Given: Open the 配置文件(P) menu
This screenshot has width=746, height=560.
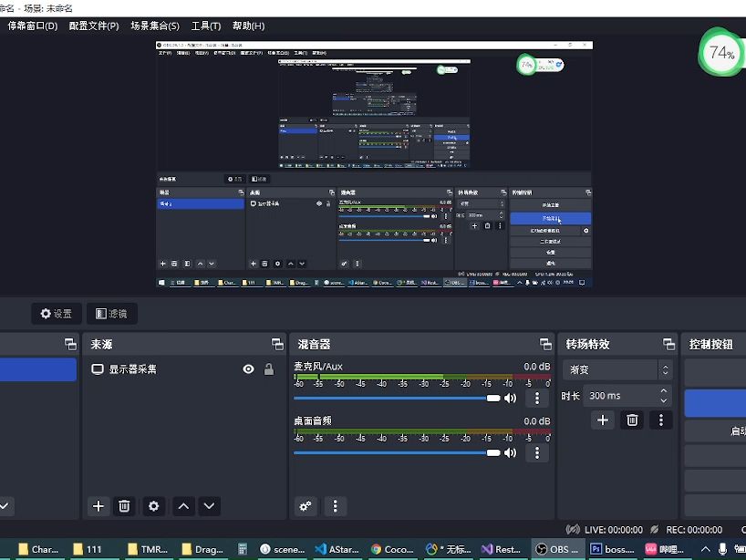Looking at the screenshot, I should click(94, 26).
